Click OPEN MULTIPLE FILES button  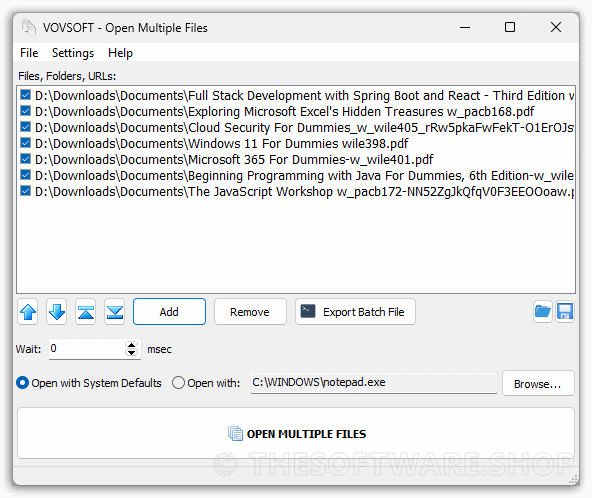(x=296, y=433)
